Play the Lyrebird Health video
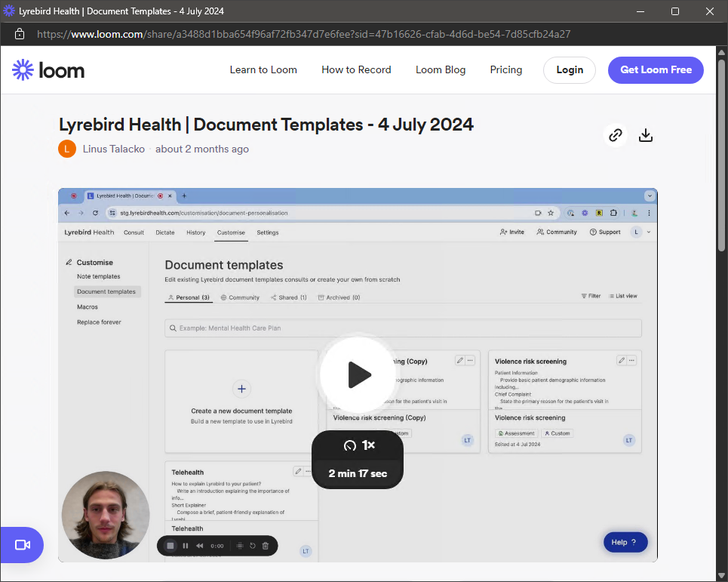Viewport: 728px width, 582px height. pos(358,374)
